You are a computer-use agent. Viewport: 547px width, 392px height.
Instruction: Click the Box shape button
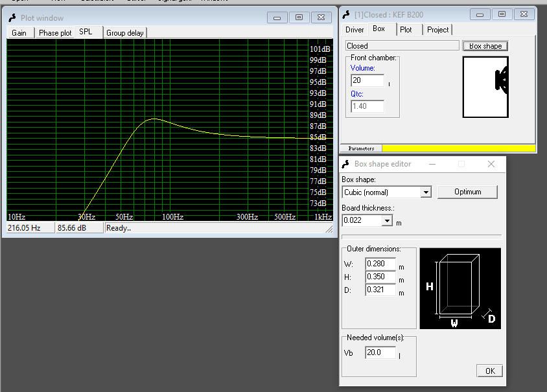(485, 46)
